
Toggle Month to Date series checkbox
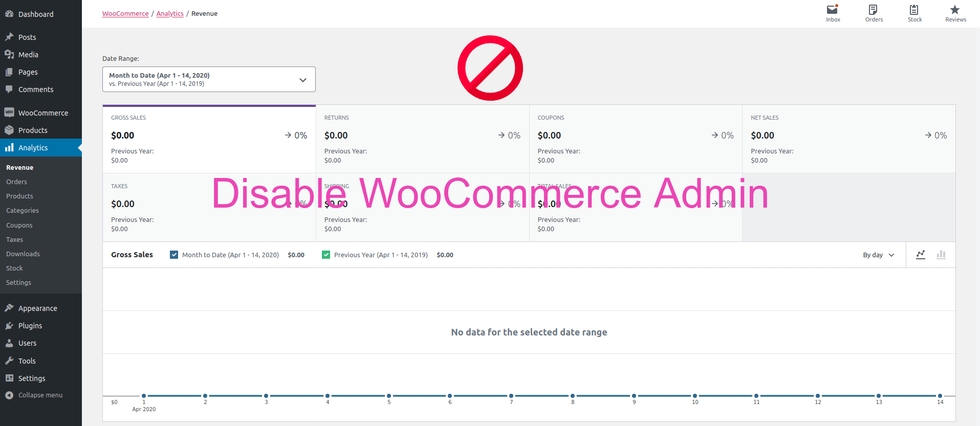point(174,255)
